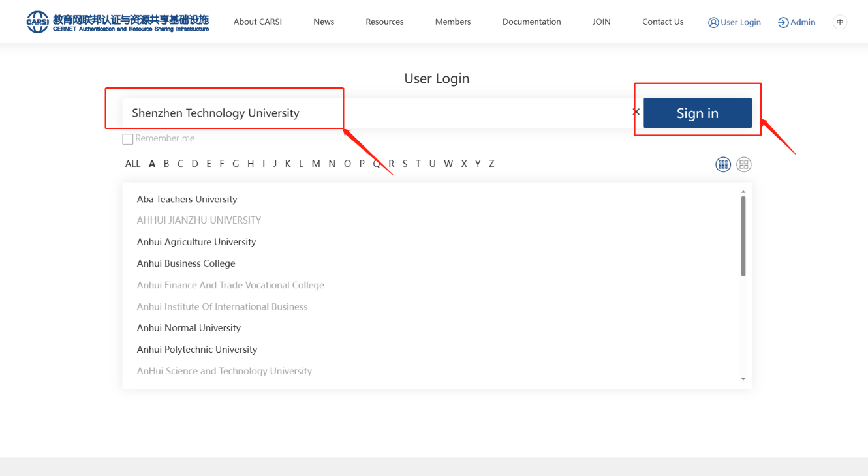Image resolution: width=868 pixels, height=476 pixels.
Task: Select Anhui Institute Of International Business
Action: click(x=222, y=306)
